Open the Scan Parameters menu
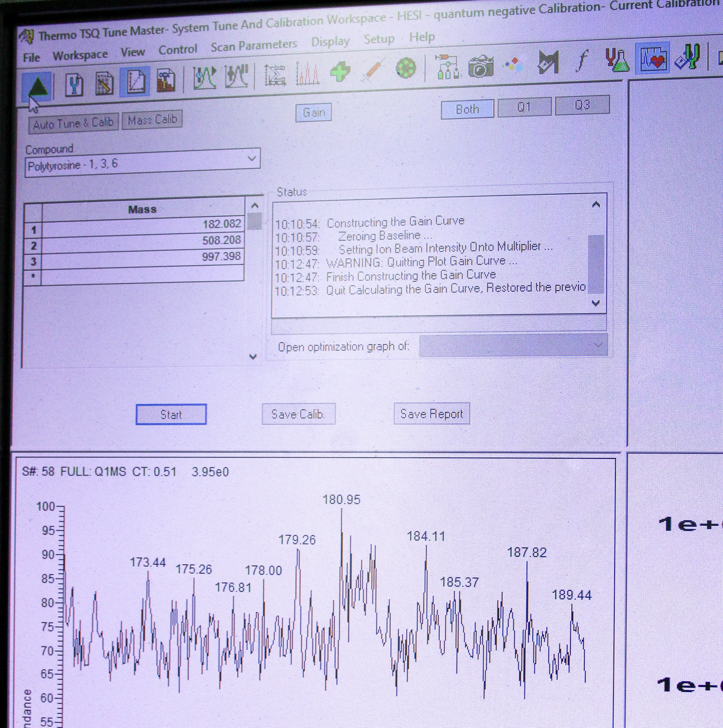Image resolution: width=723 pixels, height=728 pixels. pyautogui.click(x=254, y=46)
